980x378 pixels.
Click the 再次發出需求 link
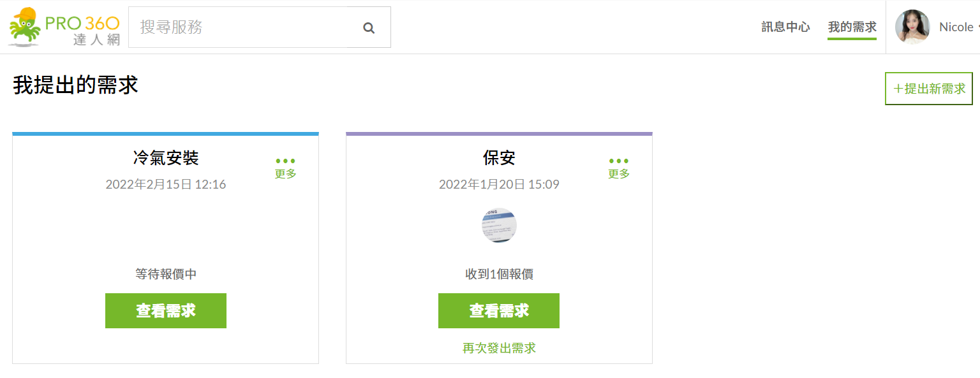499,348
